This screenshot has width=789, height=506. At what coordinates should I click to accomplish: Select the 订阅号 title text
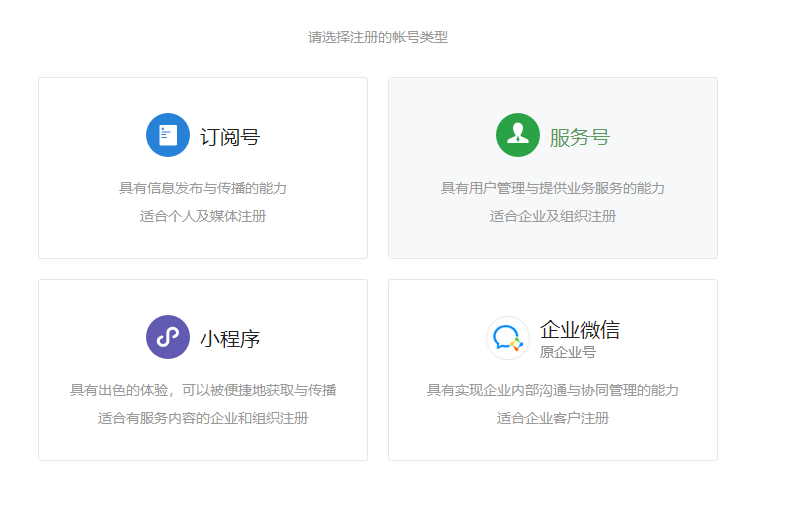[230, 137]
